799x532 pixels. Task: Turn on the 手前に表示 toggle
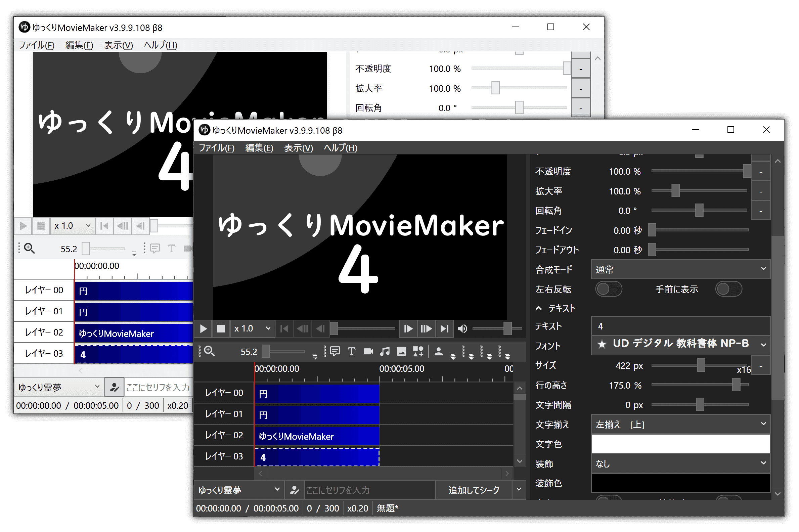click(x=729, y=289)
